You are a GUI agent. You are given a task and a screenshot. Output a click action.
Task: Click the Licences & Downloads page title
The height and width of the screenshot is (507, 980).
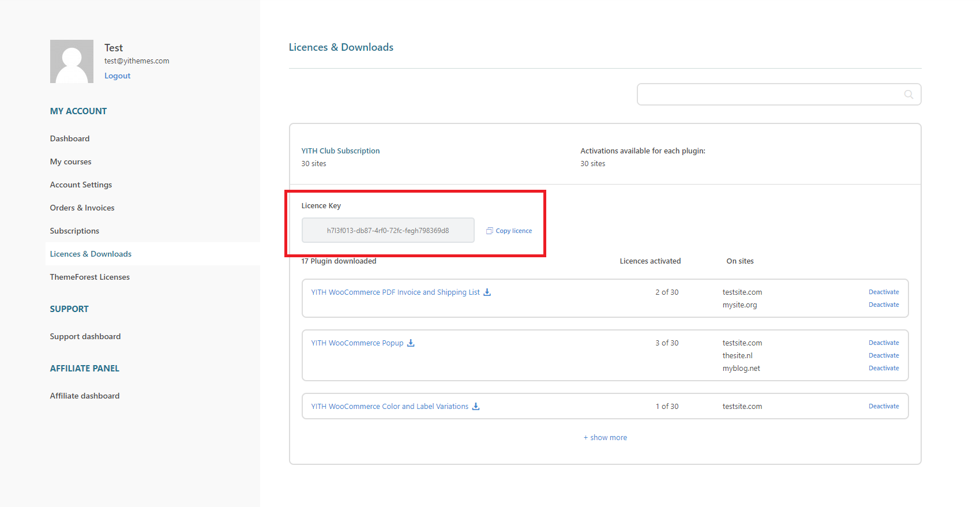pyautogui.click(x=341, y=47)
